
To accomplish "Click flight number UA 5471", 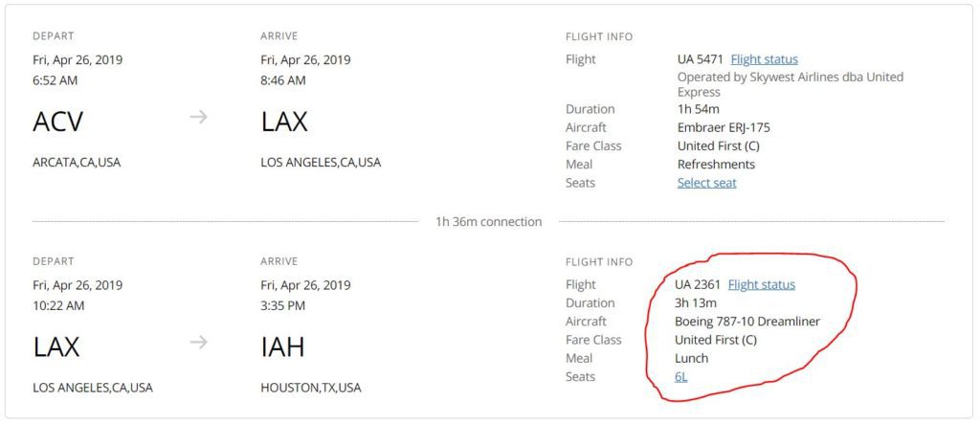I will [x=700, y=59].
